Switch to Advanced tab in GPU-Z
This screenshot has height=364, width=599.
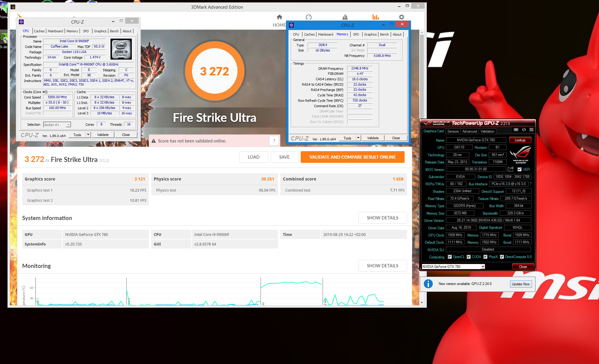point(469,131)
